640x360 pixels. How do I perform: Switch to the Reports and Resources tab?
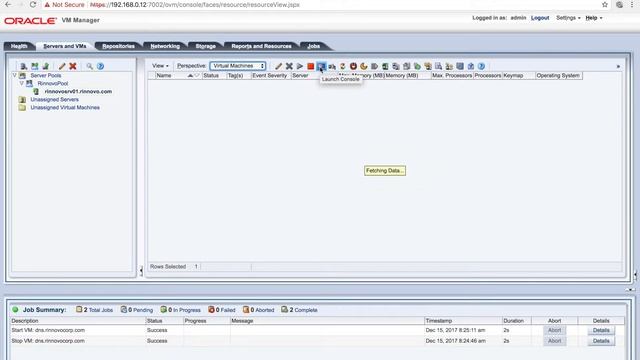click(x=261, y=46)
